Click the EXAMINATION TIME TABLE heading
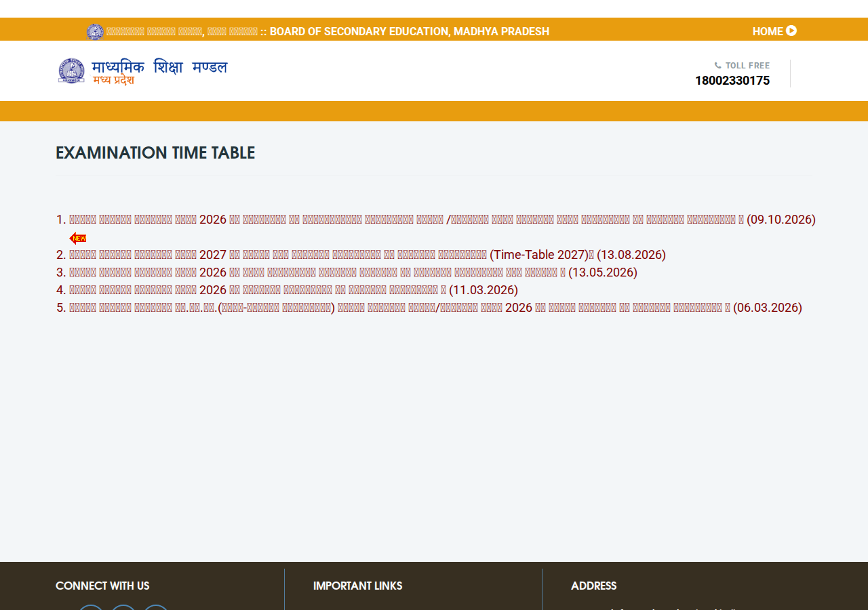The height and width of the screenshot is (610, 868). coord(155,153)
